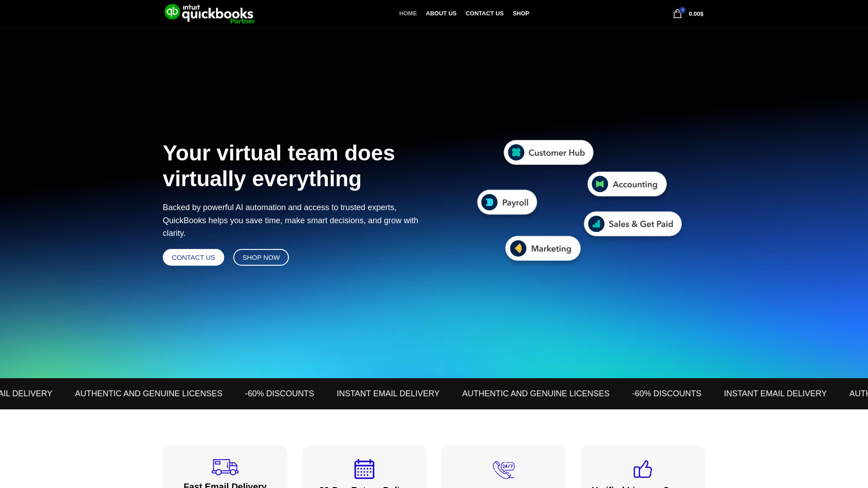Click the paragraph starting "Backed by powerful AI"

click(290, 221)
